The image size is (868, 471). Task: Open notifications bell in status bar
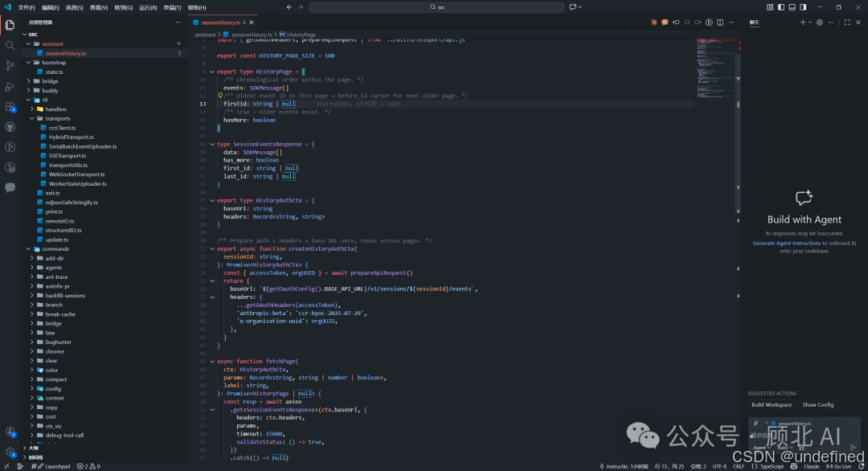point(862,466)
